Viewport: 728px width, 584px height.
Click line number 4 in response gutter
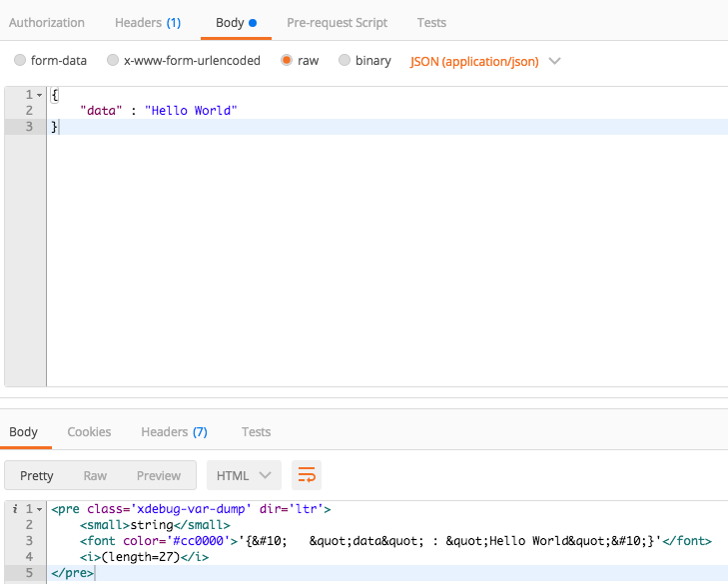pyautogui.click(x=29, y=557)
